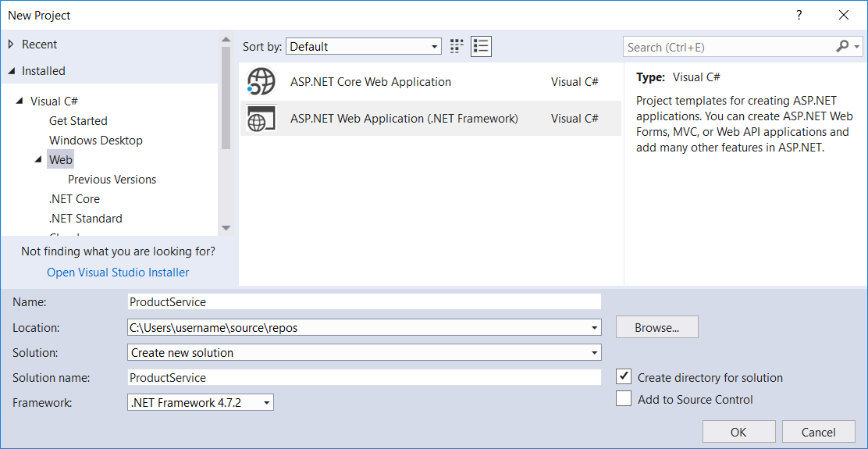Enable Add to Source Control checkbox
868x449 pixels.
tap(624, 399)
